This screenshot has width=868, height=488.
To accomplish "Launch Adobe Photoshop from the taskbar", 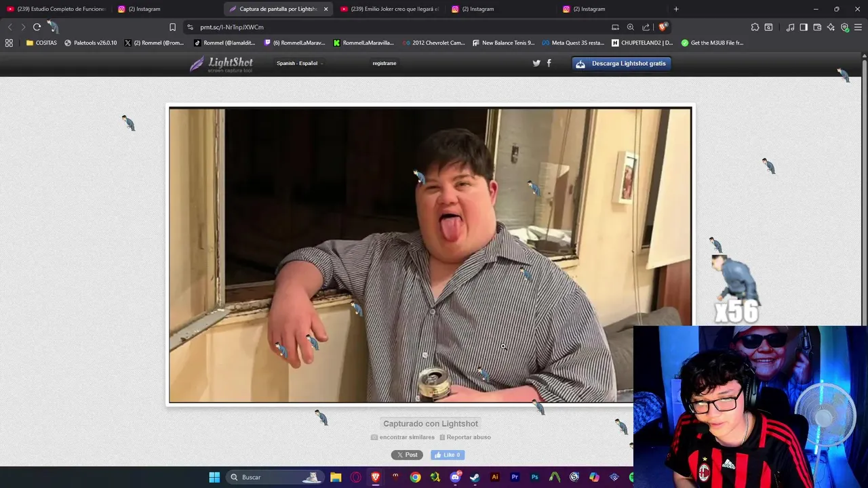I will point(535,477).
